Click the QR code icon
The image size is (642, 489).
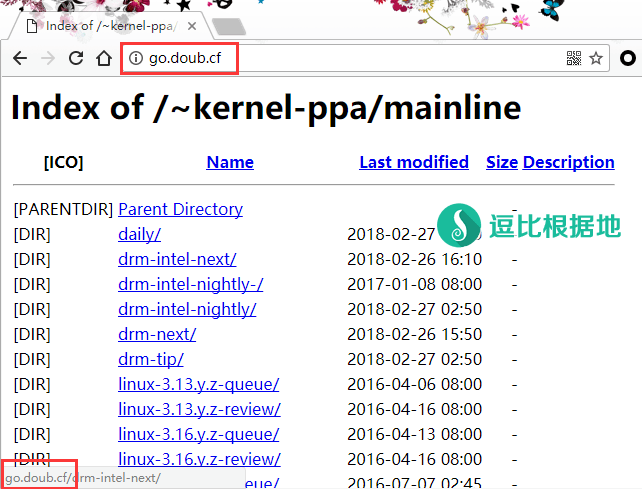[573, 58]
